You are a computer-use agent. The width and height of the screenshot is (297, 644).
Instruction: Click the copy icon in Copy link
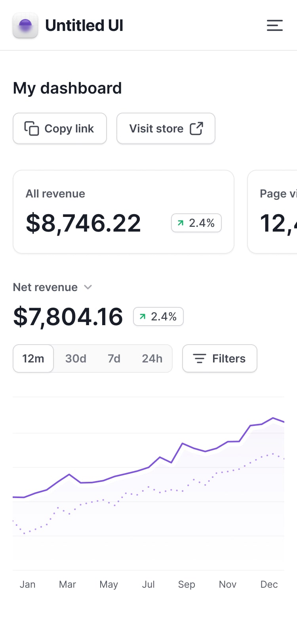tap(32, 128)
